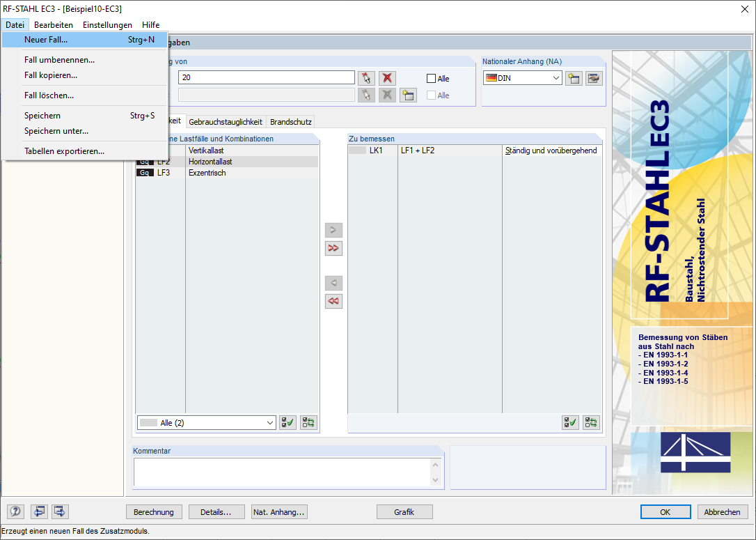Click the LF1 + LF2 combination cell

tap(450, 151)
